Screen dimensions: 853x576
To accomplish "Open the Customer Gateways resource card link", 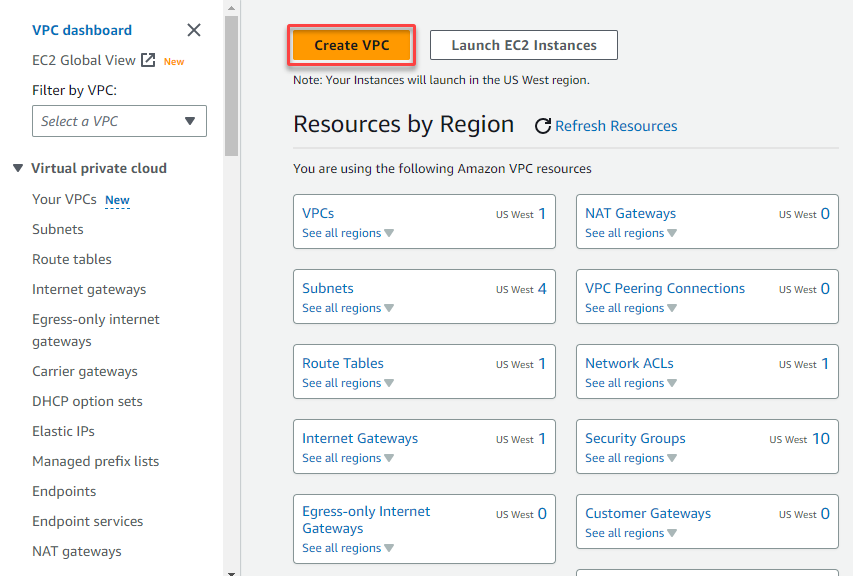I will tap(648, 513).
